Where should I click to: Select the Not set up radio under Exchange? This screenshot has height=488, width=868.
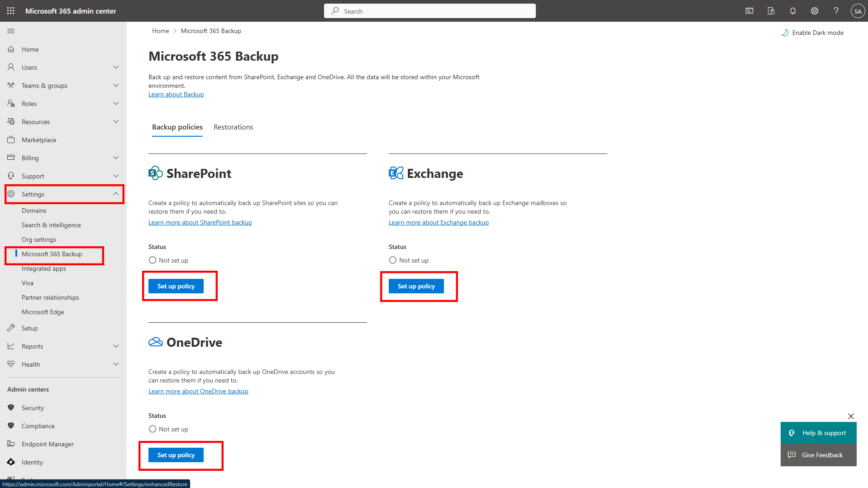coord(392,260)
